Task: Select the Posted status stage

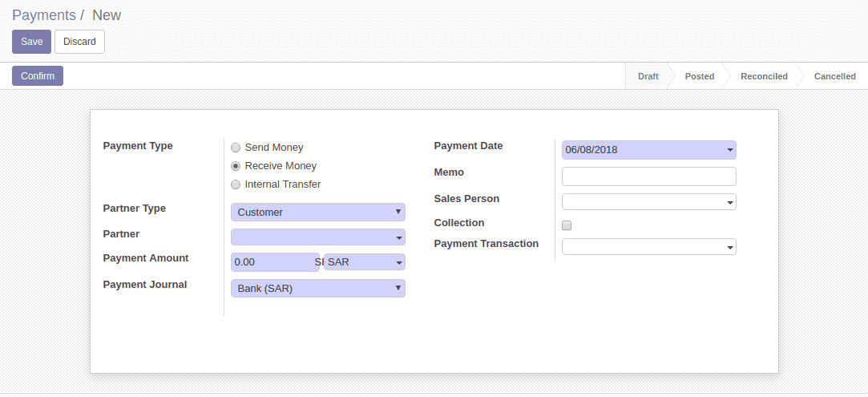Action: tap(699, 76)
